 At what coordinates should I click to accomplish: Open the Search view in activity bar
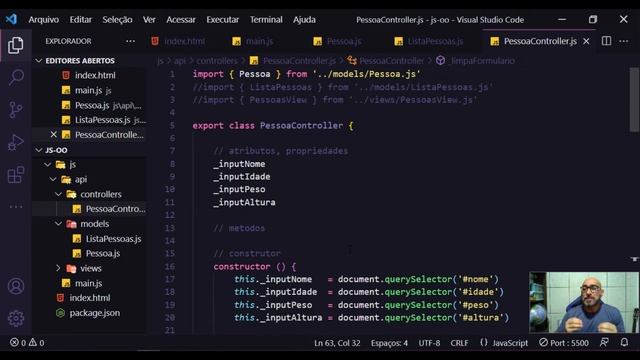pyautogui.click(x=16, y=77)
